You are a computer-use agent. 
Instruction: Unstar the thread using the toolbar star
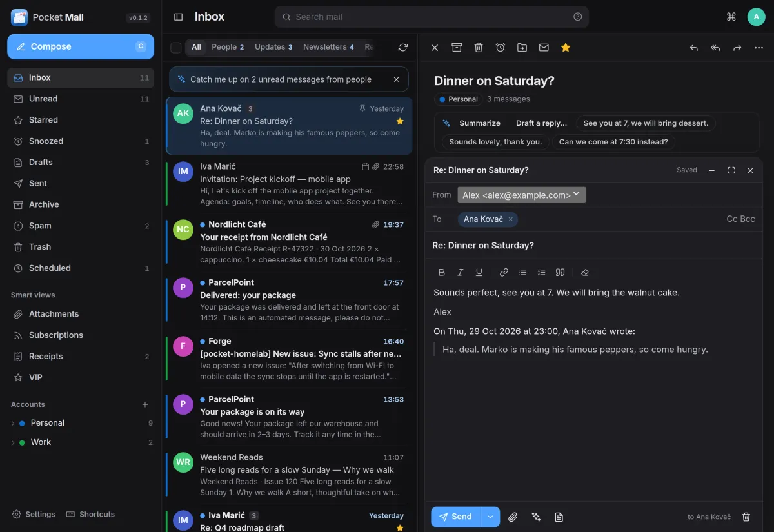(566, 47)
